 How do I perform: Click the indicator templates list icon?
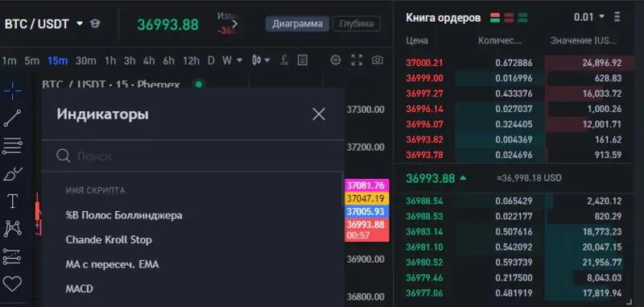[303, 60]
